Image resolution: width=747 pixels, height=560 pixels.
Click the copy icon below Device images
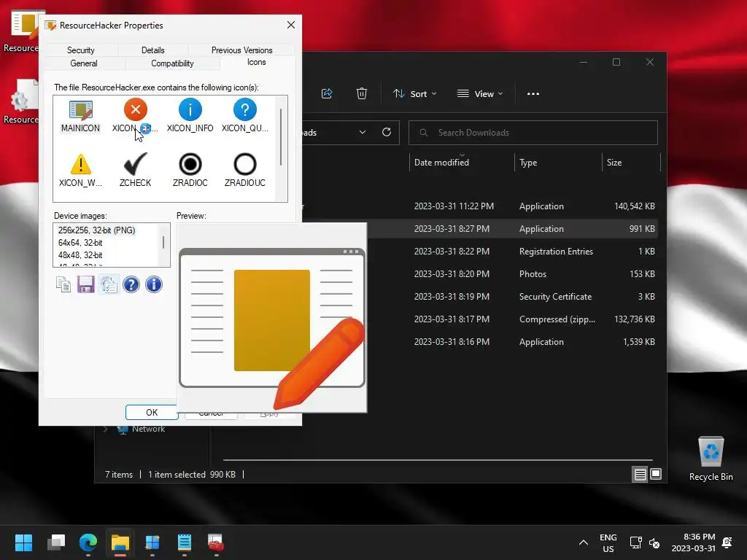(63, 285)
